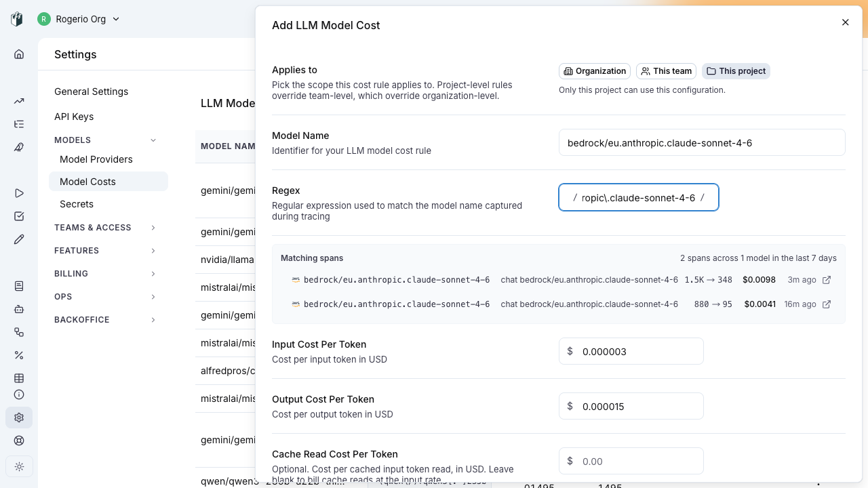The image size is (868, 488).
Task: Click the Model Name input field
Action: tap(702, 142)
